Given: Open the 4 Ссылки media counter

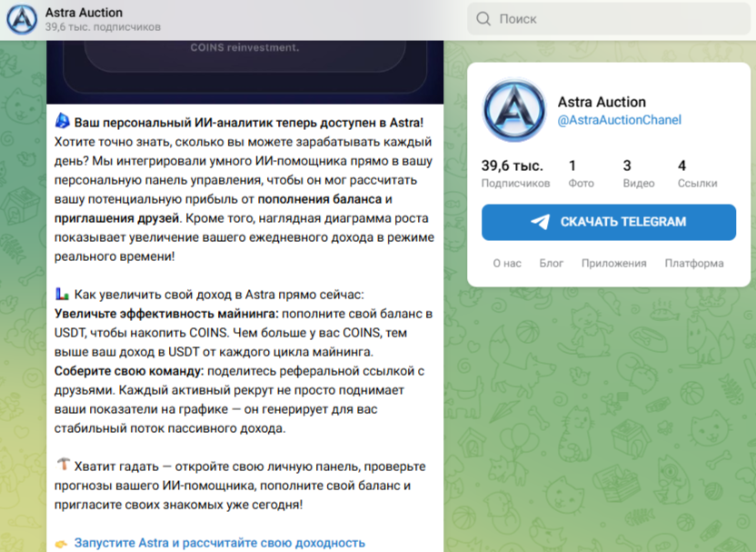Looking at the screenshot, I should [x=697, y=174].
